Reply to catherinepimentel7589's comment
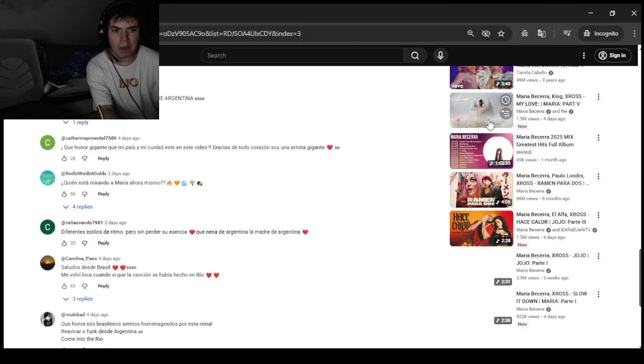This screenshot has width=644, height=364. 104,158
